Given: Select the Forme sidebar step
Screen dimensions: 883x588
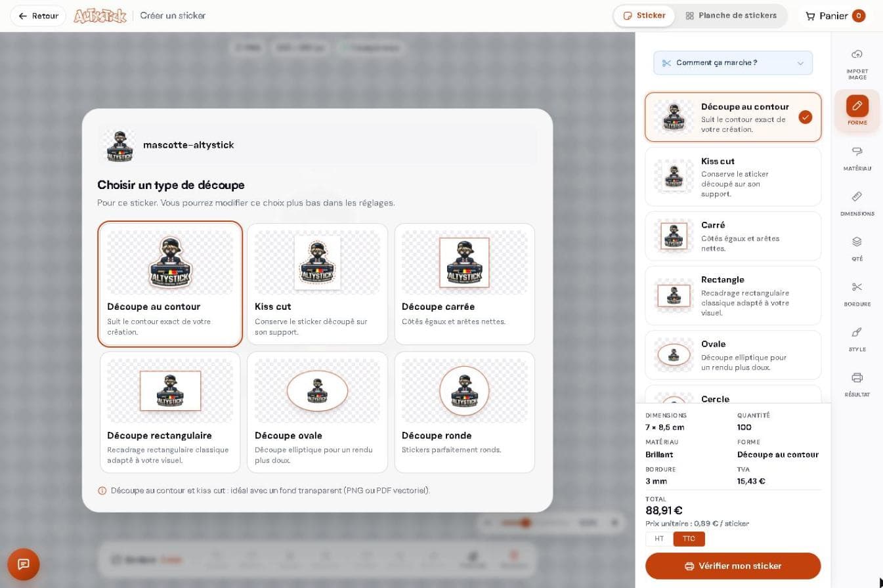Looking at the screenshot, I should [x=857, y=111].
